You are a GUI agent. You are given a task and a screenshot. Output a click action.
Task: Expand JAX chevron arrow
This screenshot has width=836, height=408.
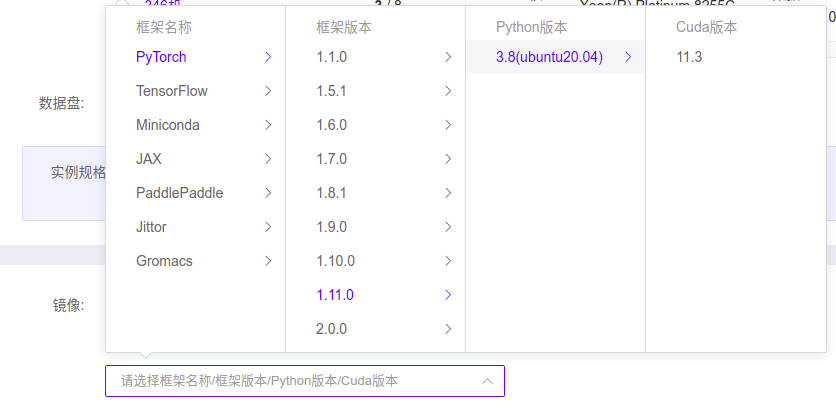[x=268, y=159]
